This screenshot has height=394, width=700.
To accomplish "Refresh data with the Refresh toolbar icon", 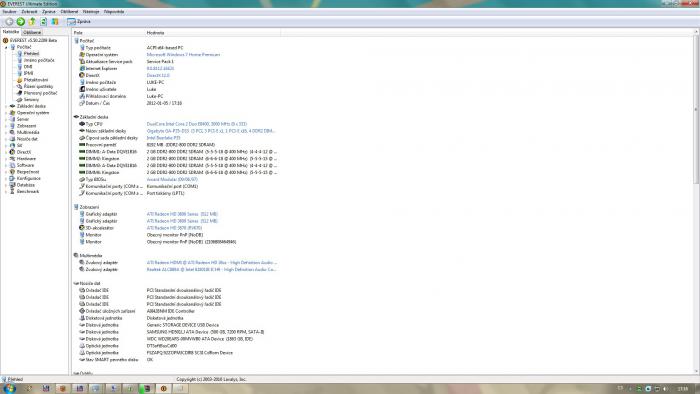I will tap(44, 21).
